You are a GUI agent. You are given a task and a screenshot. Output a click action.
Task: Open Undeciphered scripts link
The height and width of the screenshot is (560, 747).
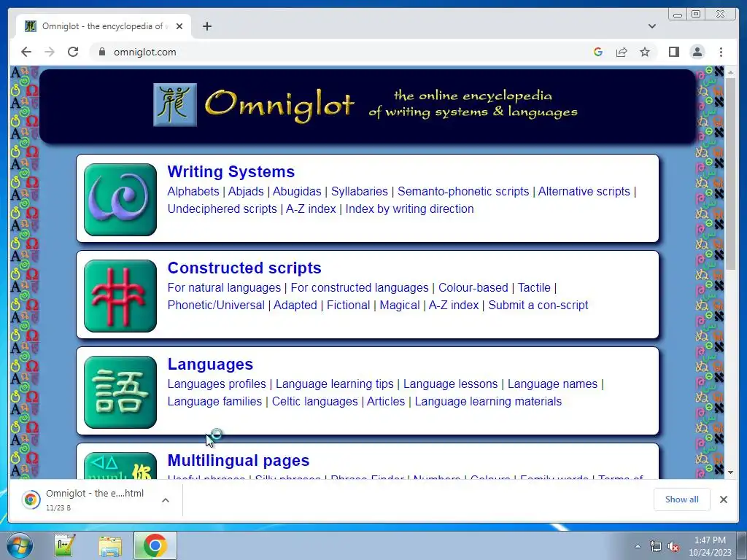tap(222, 209)
